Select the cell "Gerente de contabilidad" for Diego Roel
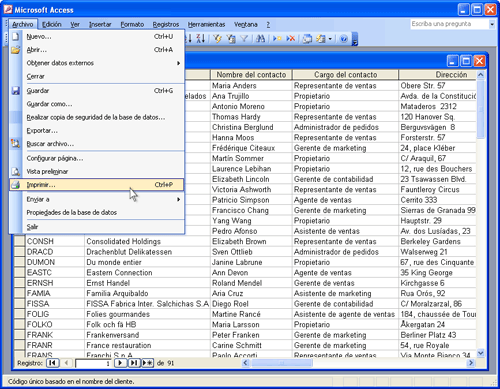Viewport: 500px width, 389px height. click(x=345, y=304)
